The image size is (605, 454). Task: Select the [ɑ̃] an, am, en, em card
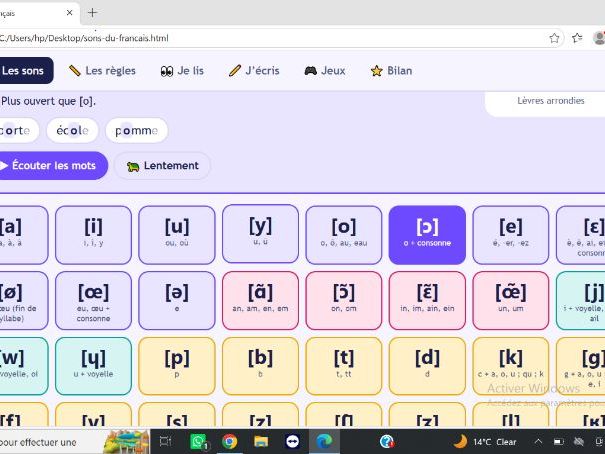260,300
